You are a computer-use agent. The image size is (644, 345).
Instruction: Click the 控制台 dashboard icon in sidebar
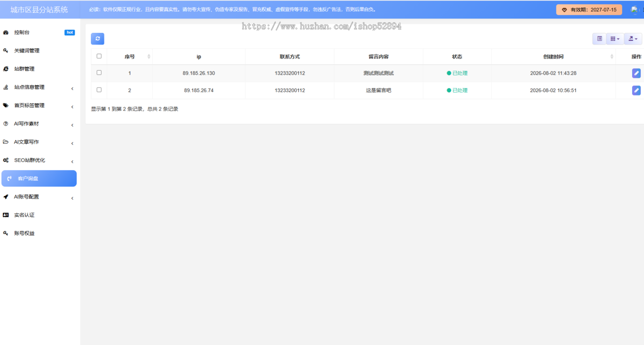pyautogui.click(x=6, y=33)
